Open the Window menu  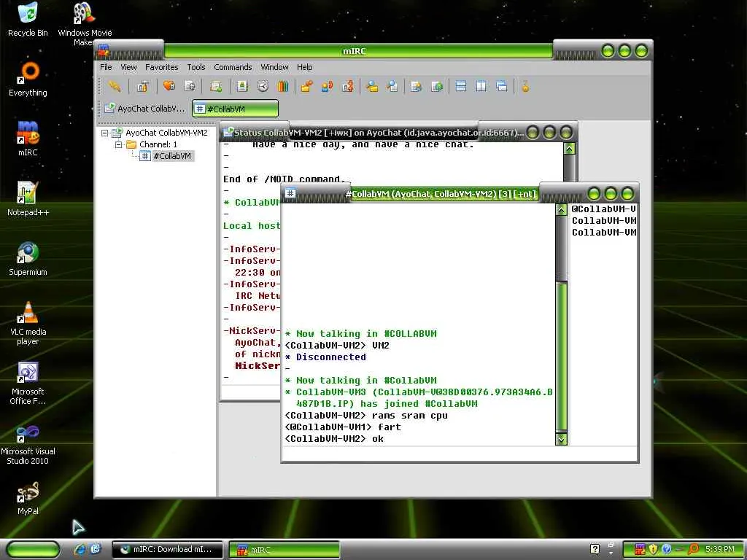point(274,67)
